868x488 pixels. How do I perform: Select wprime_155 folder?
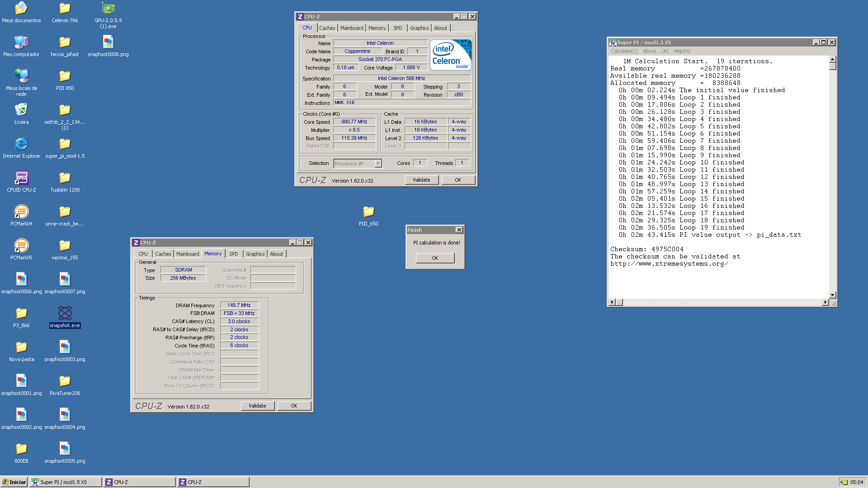coord(65,249)
